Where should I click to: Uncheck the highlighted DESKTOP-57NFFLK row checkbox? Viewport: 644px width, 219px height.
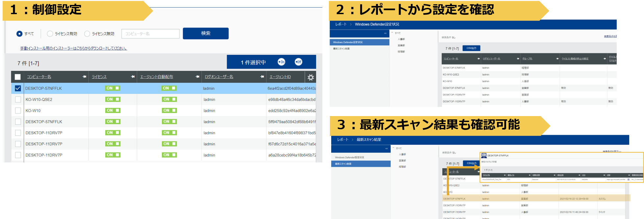(x=18, y=88)
